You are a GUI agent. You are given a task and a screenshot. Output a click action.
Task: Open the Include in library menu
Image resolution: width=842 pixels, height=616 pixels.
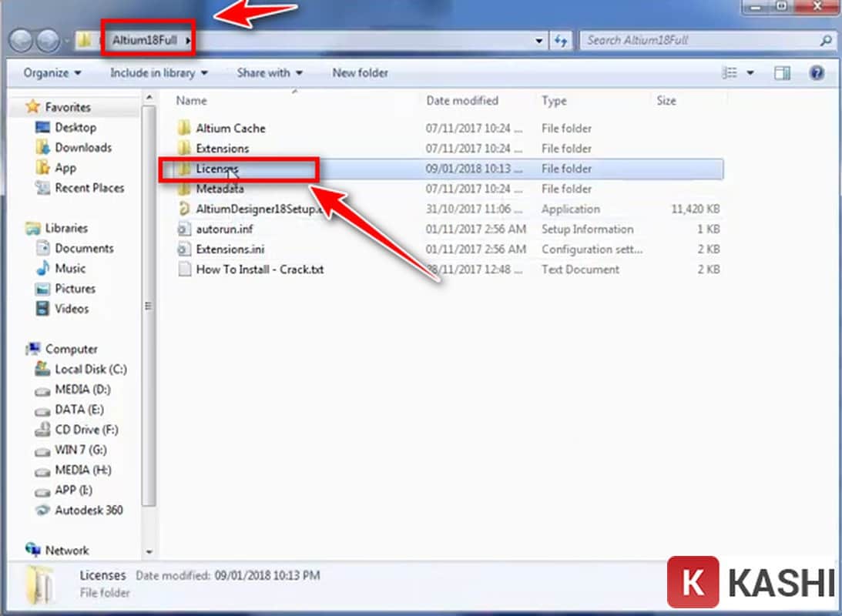click(158, 72)
